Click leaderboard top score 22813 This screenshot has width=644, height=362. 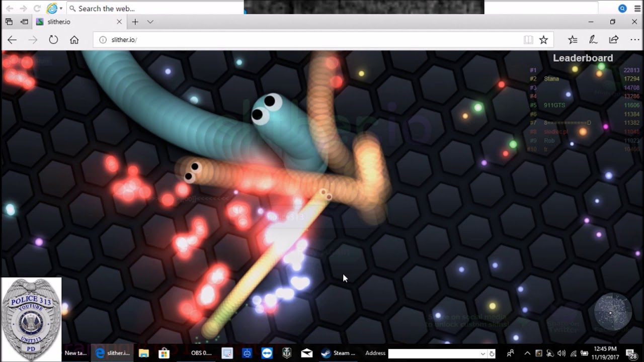631,70
